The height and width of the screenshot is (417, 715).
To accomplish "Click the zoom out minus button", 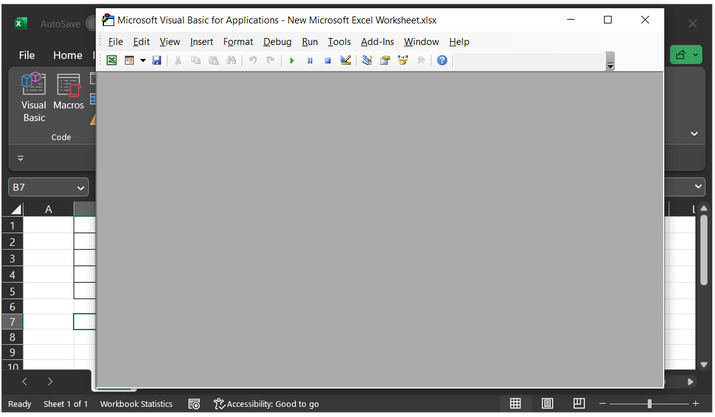I will pyautogui.click(x=602, y=404).
